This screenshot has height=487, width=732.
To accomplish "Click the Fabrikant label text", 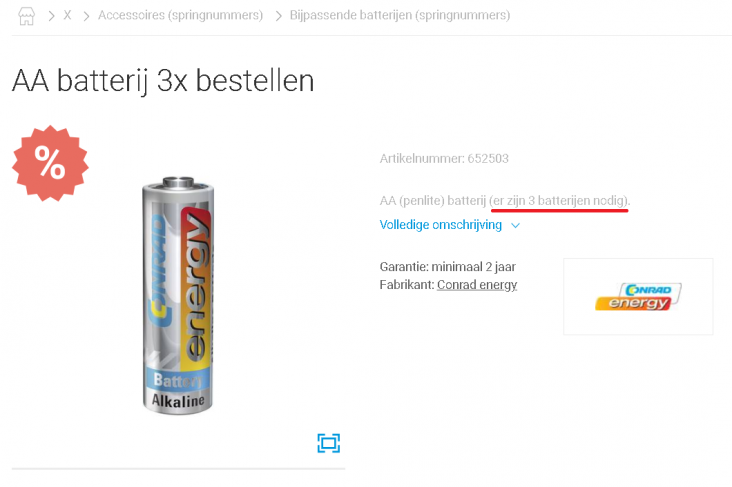I will [x=407, y=285].
